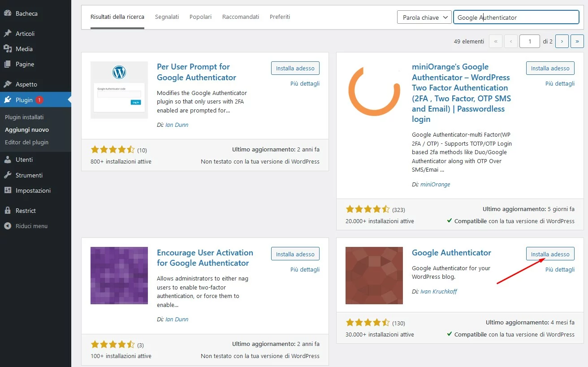
Task: Open the Parola chiave dropdown
Action: [424, 17]
